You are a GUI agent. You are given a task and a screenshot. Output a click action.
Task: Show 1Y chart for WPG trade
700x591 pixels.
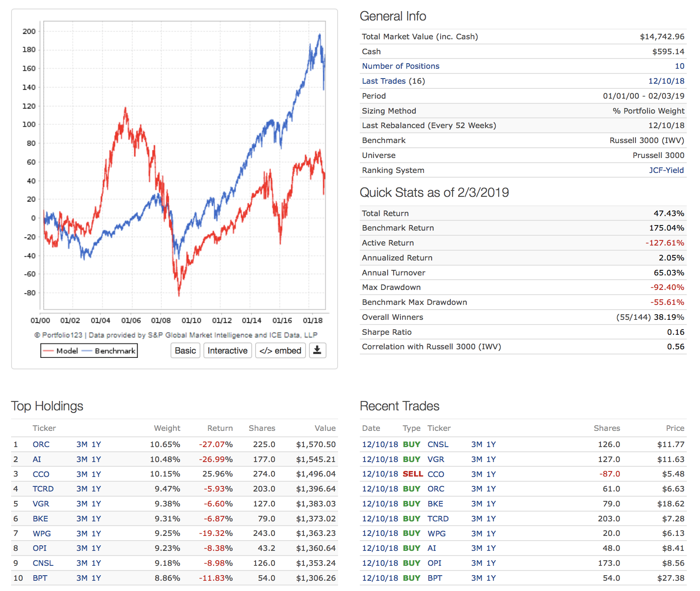tap(491, 534)
